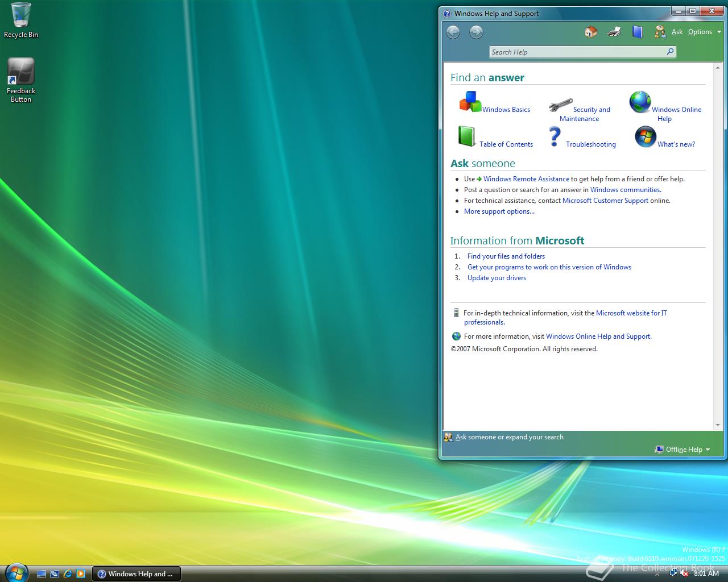Click the Windows Online Help globe icon
The width and height of the screenshot is (728, 582).
(640, 102)
